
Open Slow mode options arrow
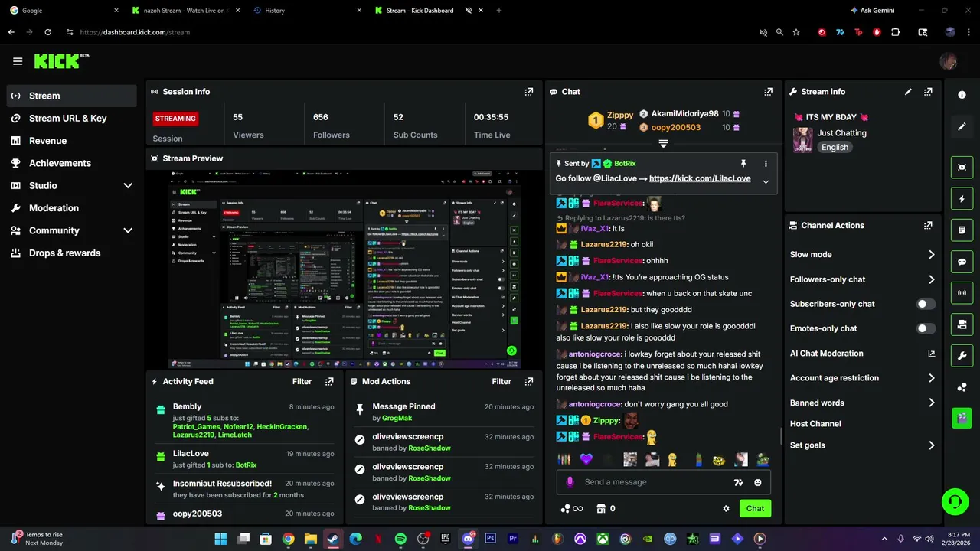[932, 255]
